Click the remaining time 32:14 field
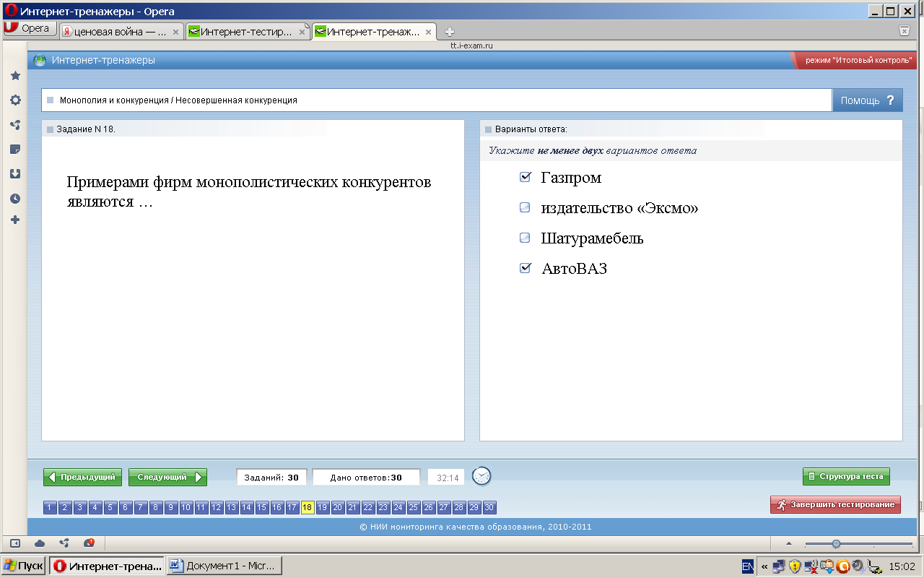The width and height of the screenshot is (924, 578). (x=447, y=478)
